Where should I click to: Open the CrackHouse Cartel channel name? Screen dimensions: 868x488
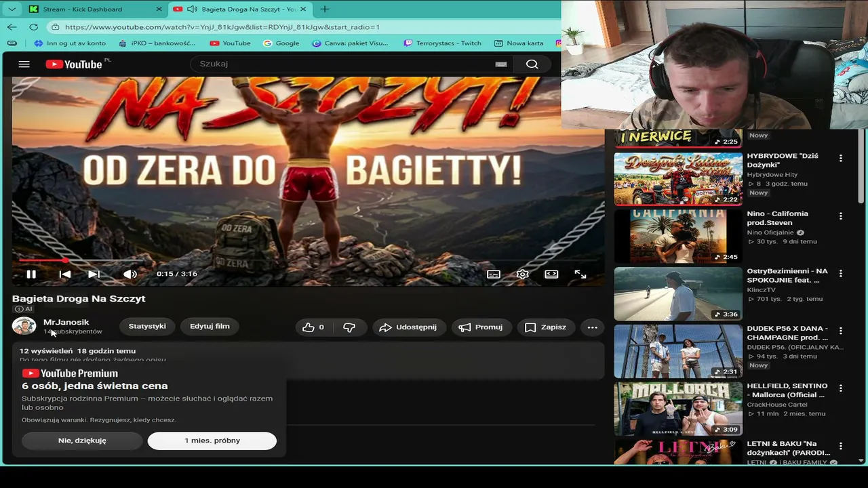[x=777, y=405]
